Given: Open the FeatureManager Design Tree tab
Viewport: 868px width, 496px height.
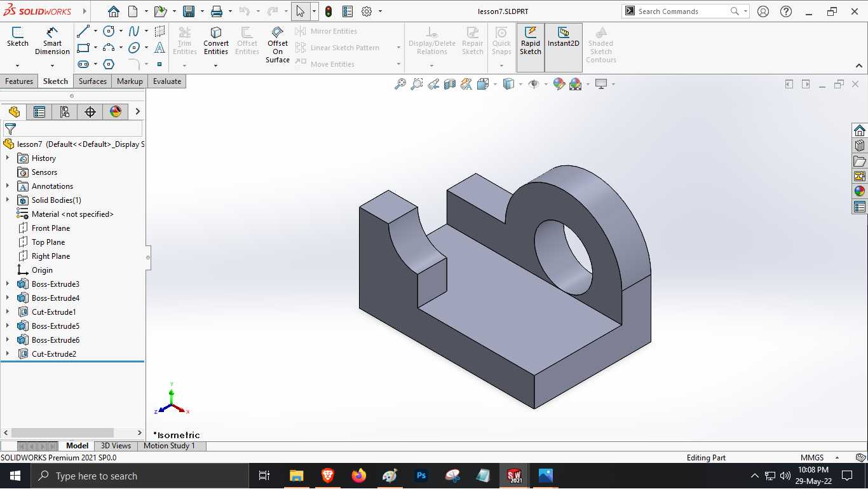Looking at the screenshot, I should pos(14,112).
